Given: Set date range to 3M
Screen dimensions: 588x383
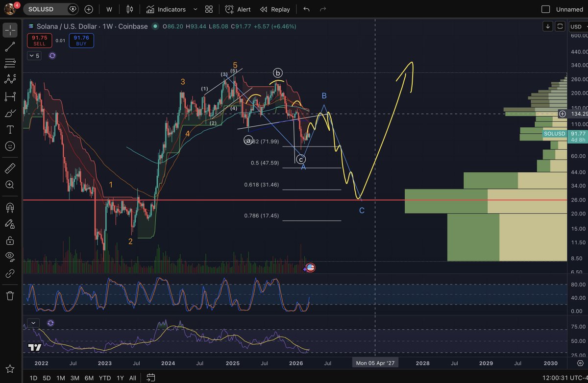Looking at the screenshot, I should point(75,378).
